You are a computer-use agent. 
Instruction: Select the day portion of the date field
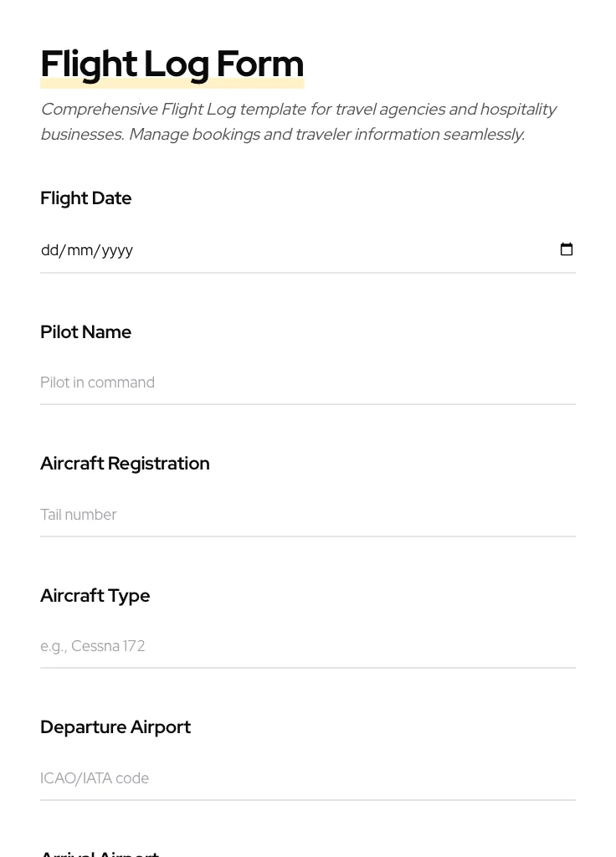point(49,249)
